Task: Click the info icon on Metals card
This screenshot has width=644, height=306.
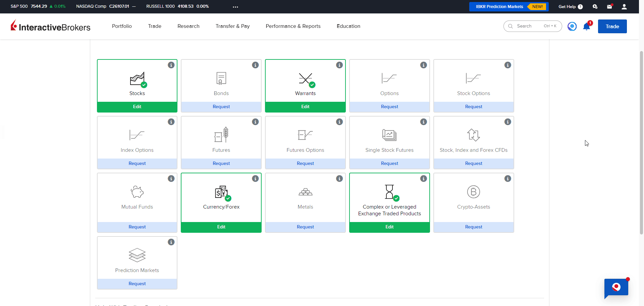Action: (339, 179)
